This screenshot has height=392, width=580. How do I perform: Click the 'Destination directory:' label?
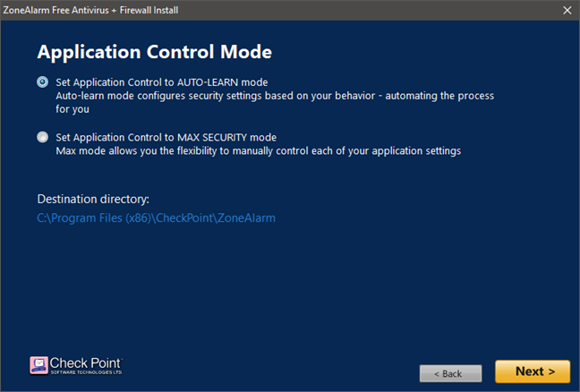tap(93, 199)
